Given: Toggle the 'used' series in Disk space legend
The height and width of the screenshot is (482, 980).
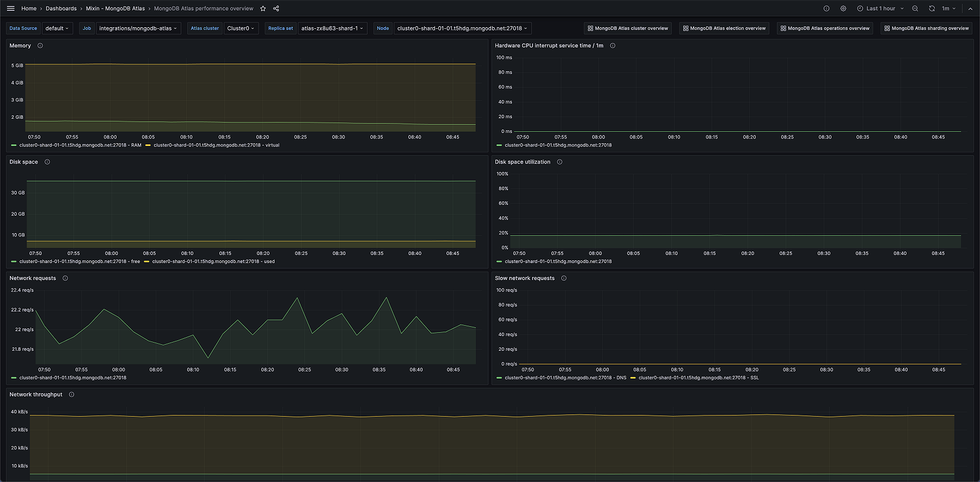Looking at the screenshot, I should [213, 261].
